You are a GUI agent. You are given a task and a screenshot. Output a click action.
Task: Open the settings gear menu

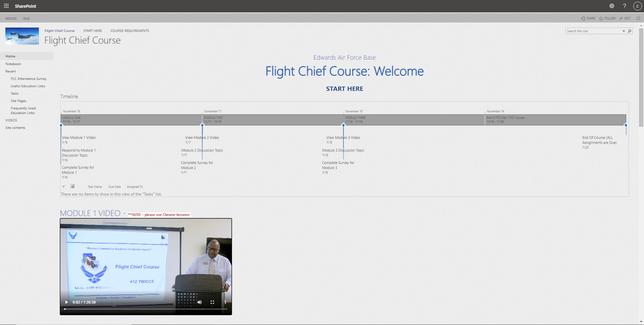(x=611, y=6)
